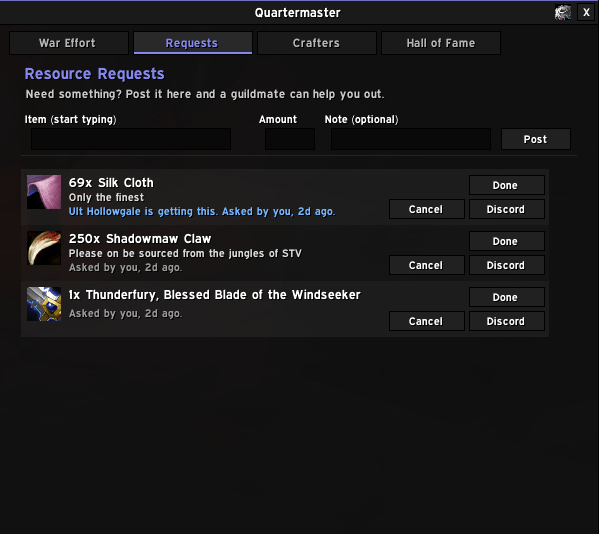The width and height of the screenshot is (599, 534).
Task: Click the Amount input box
Action: point(290,139)
